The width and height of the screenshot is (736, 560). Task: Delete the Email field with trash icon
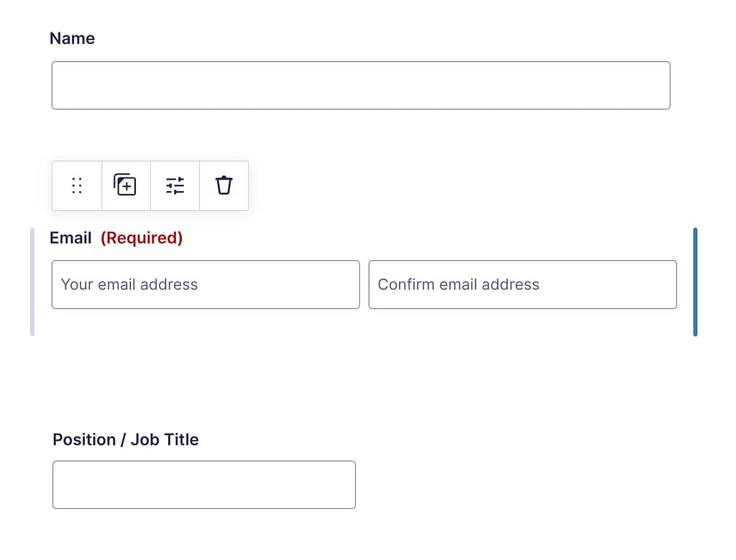224,185
